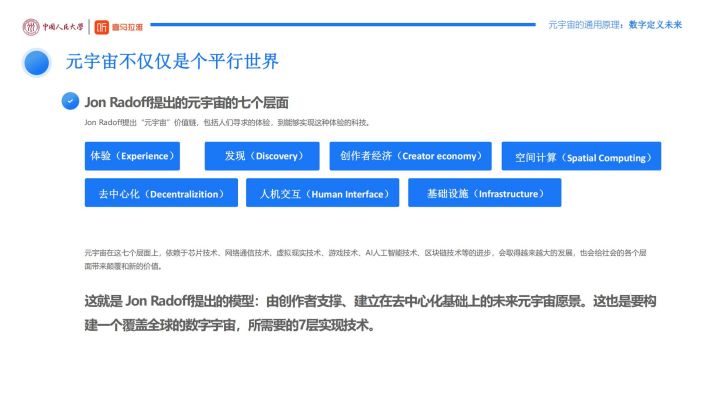Click the large blue circle title bullet
This screenshot has height=399, width=710.
click(37, 62)
